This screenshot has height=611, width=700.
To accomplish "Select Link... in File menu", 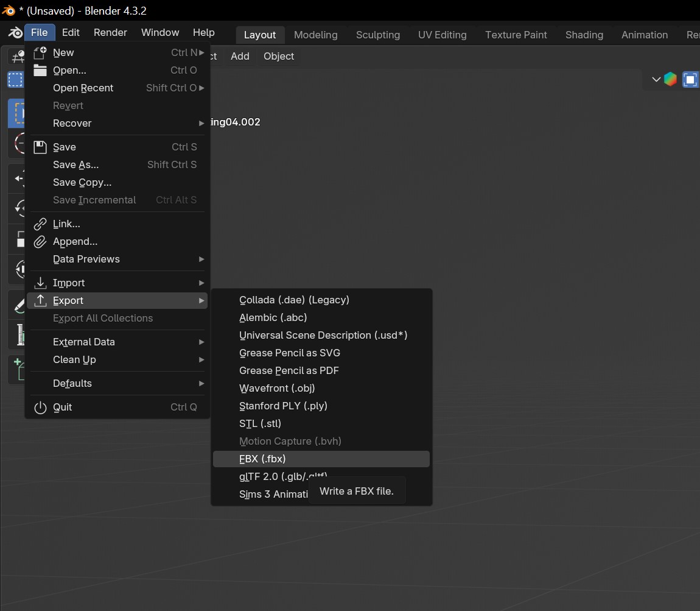I will coord(117,224).
